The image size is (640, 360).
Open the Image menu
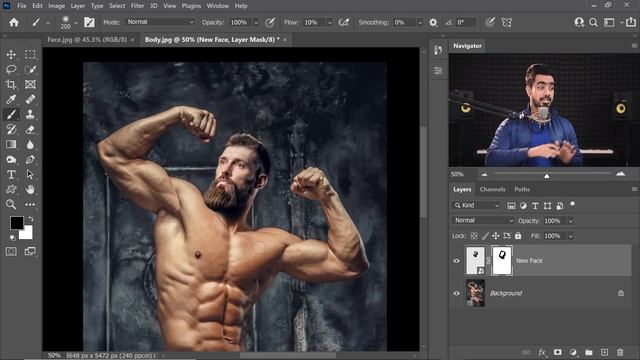[56, 6]
